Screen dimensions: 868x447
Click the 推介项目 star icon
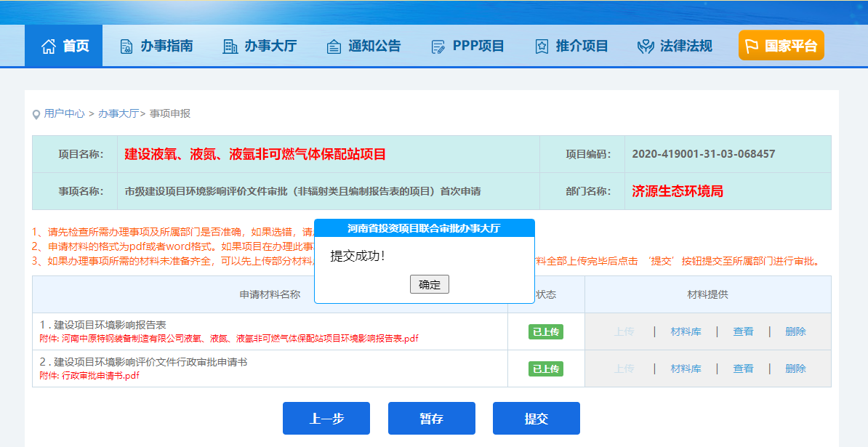(542, 47)
